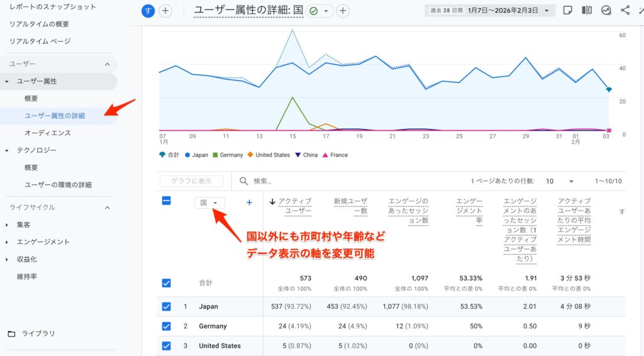Open the annotations note icon
Image resolution: width=644 pixels, height=356 pixels.
click(567, 11)
